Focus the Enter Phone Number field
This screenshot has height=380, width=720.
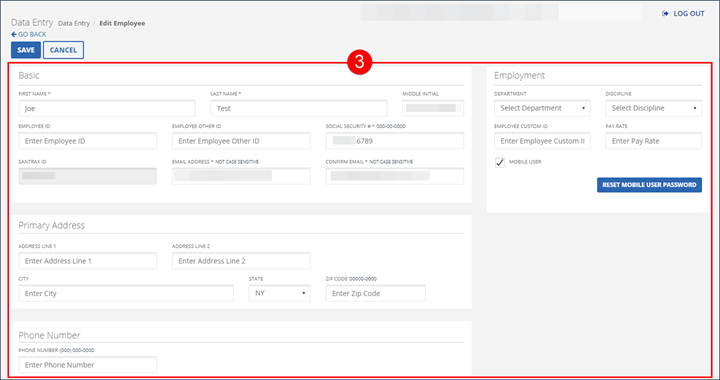[87, 365]
